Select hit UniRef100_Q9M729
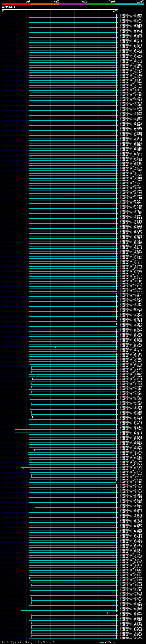The height and width of the screenshot is (644, 146). 131,37
